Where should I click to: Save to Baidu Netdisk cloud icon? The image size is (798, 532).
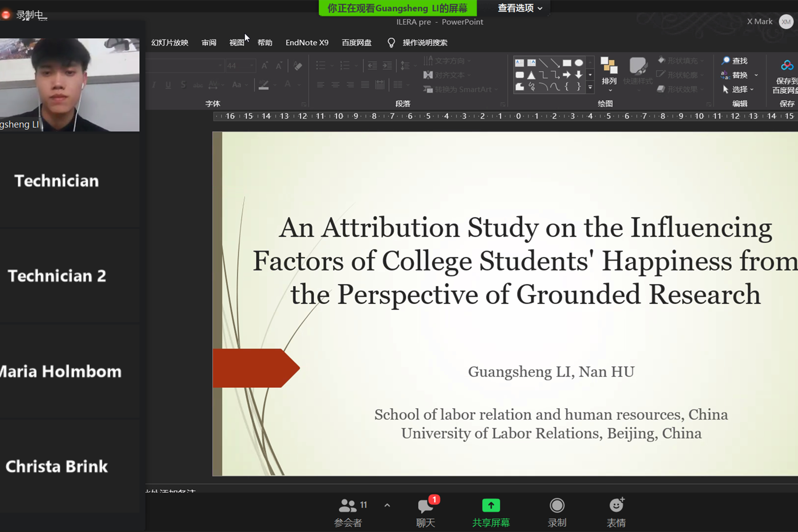point(787,65)
